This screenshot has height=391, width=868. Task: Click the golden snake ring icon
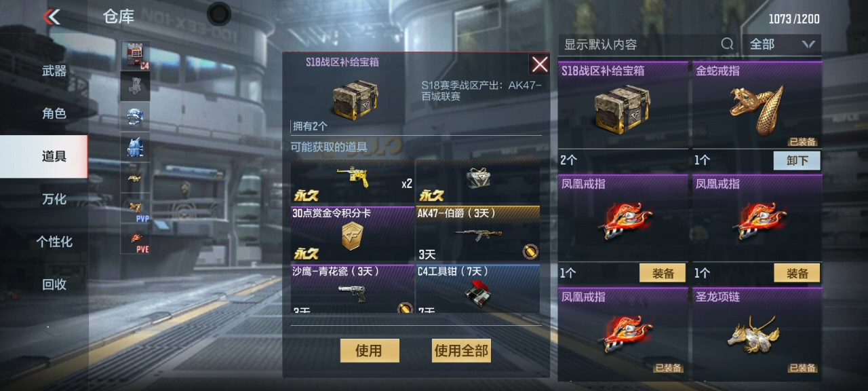pyautogui.click(x=757, y=109)
